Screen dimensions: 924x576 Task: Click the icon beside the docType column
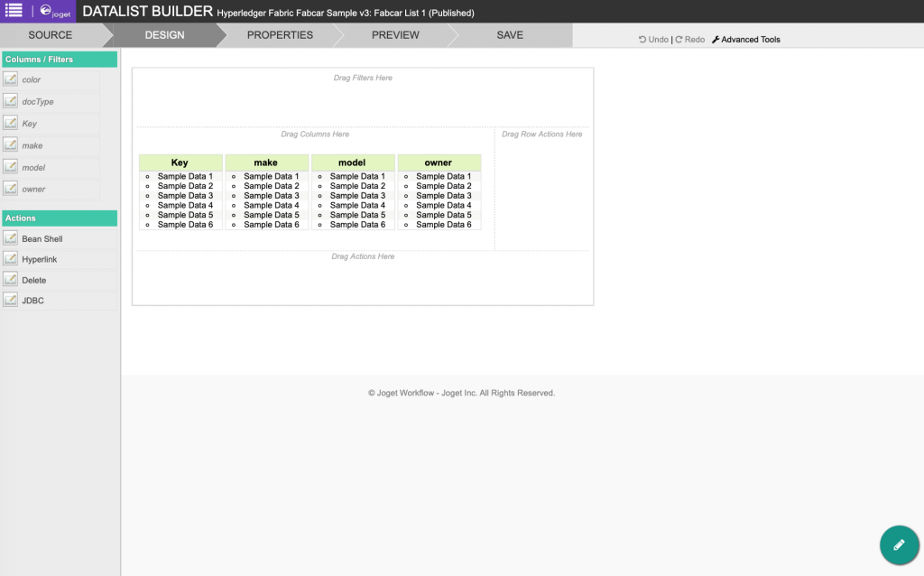(11, 101)
